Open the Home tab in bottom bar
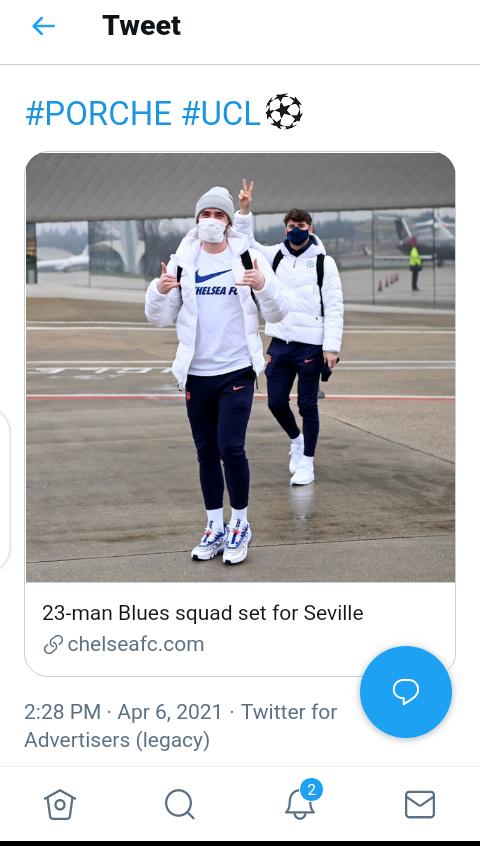Viewport: 480px width, 846px height. click(60, 804)
